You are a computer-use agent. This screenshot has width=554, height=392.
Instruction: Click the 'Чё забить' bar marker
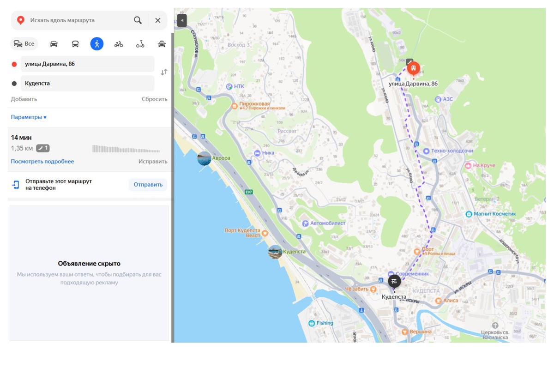tap(373, 289)
